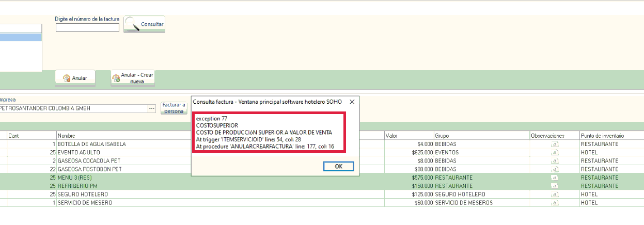Click the Valor column header
Image resolution: width=644 pixels, height=225 pixels.
click(408, 136)
